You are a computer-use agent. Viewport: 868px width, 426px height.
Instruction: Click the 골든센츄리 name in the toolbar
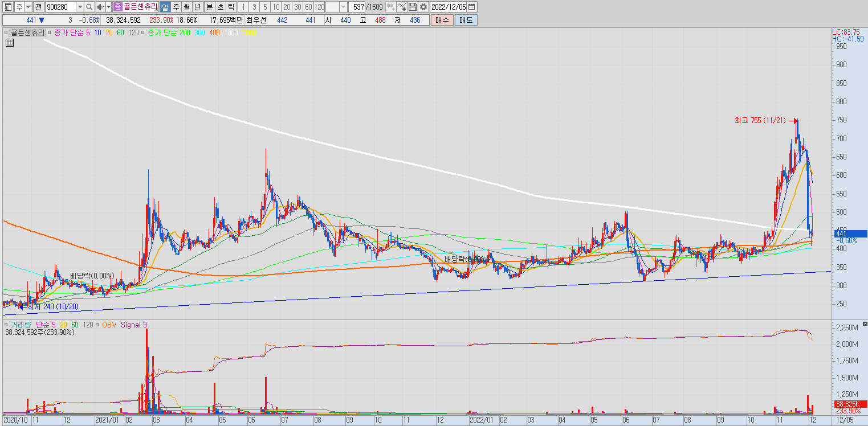click(140, 7)
